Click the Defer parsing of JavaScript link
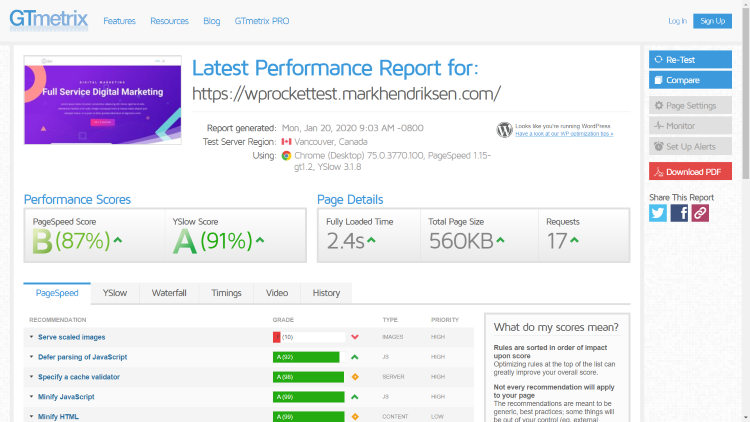 coord(83,357)
